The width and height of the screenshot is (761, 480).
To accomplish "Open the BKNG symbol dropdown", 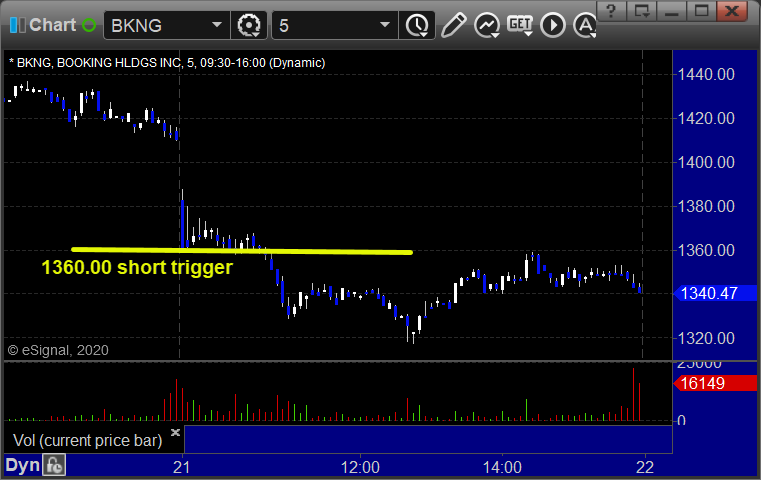I will [216, 25].
